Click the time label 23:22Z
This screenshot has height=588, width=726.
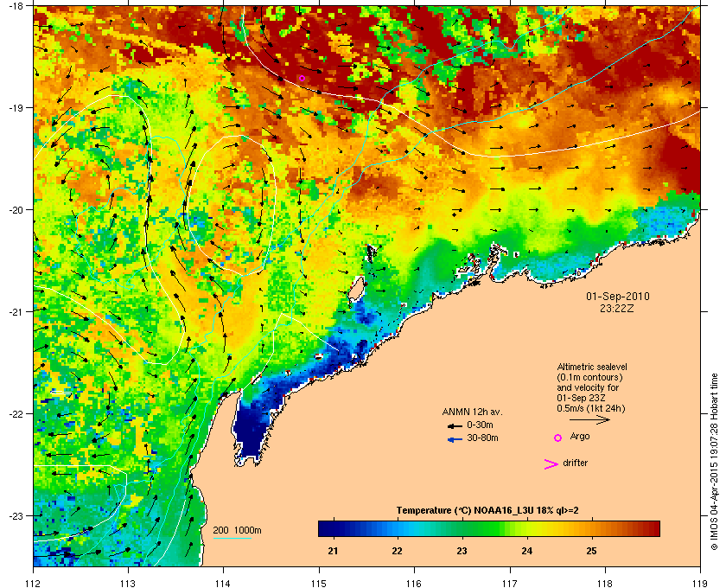(x=617, y=308)
